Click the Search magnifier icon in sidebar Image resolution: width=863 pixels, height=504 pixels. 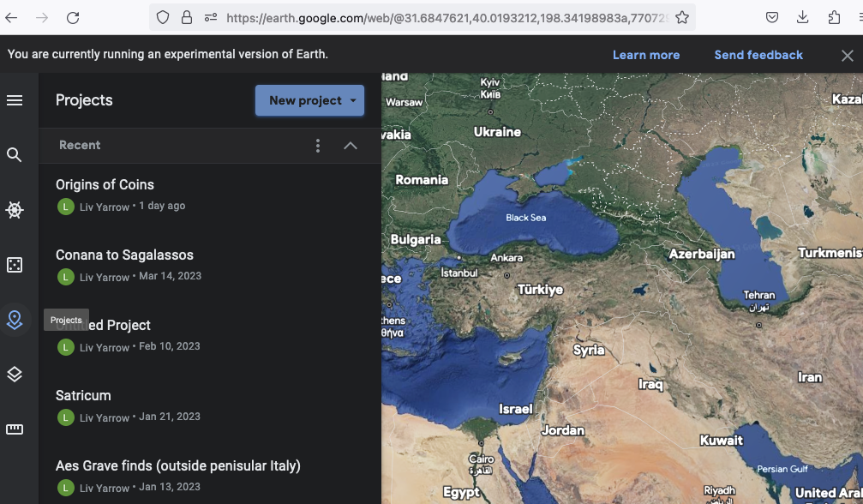tap(15, 155)
